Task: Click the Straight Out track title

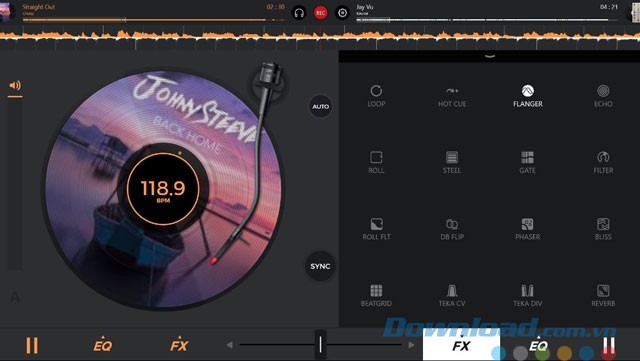Action: point(38,7)
